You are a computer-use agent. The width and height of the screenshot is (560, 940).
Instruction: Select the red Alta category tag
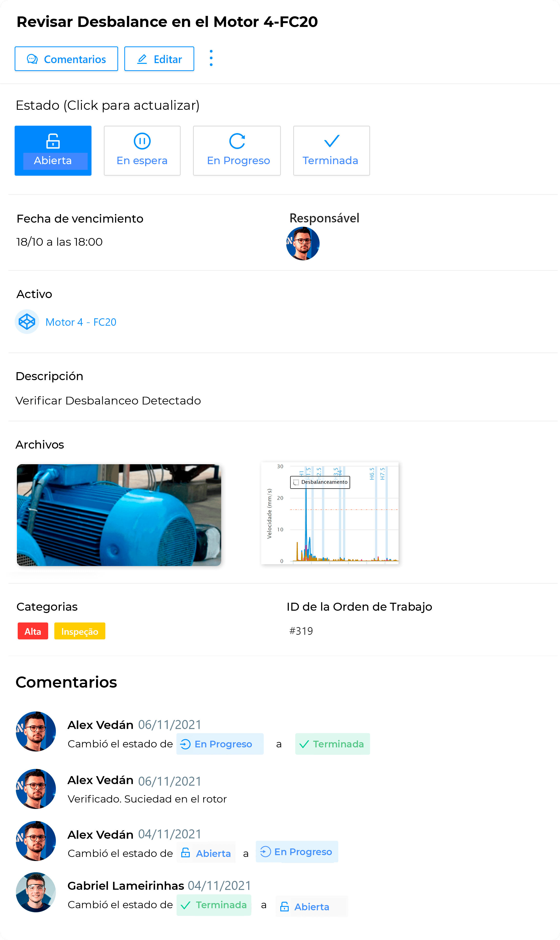33,631
